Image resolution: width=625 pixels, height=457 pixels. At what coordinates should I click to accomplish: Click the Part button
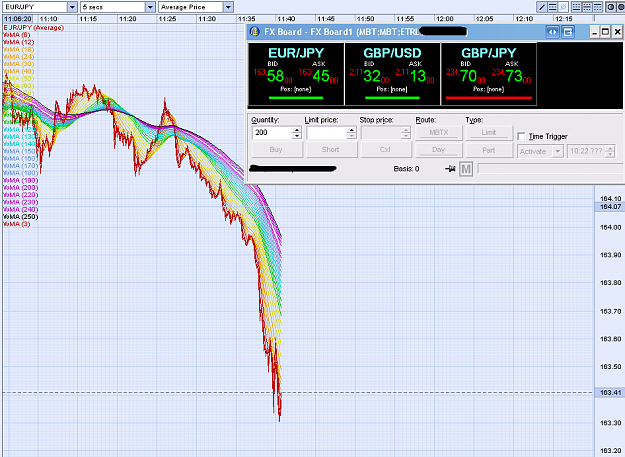pyautogui.click(x=489, y=150)
